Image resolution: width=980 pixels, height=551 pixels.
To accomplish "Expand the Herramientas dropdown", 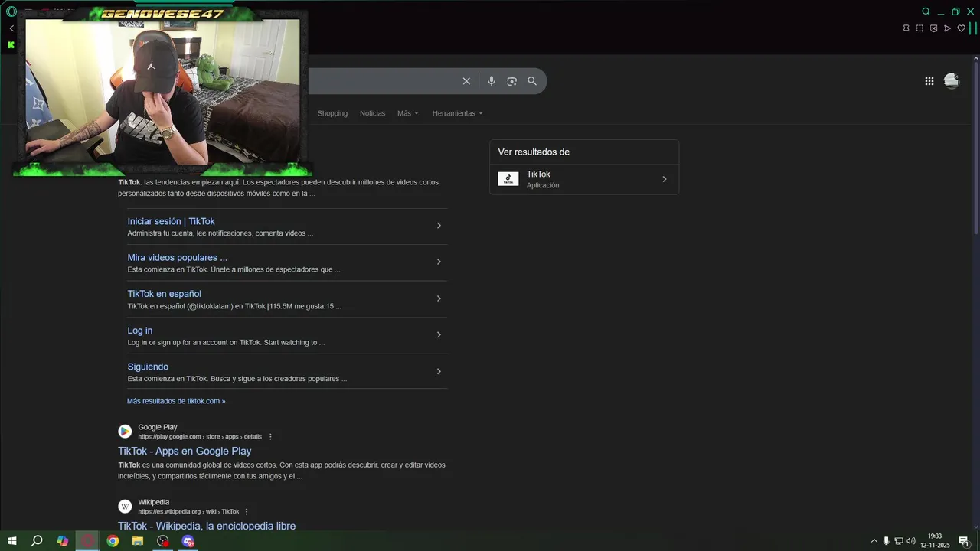I will tap(458, 113).
